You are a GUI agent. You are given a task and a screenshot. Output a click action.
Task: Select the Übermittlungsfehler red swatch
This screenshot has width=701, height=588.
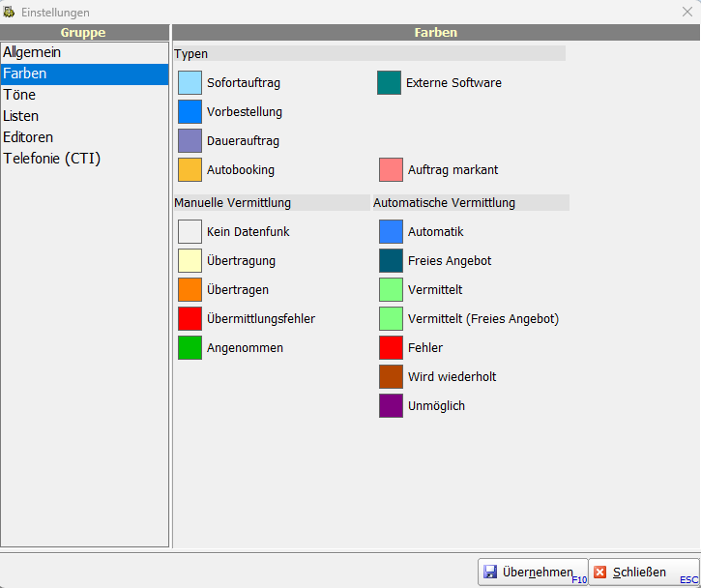point(190,319)
